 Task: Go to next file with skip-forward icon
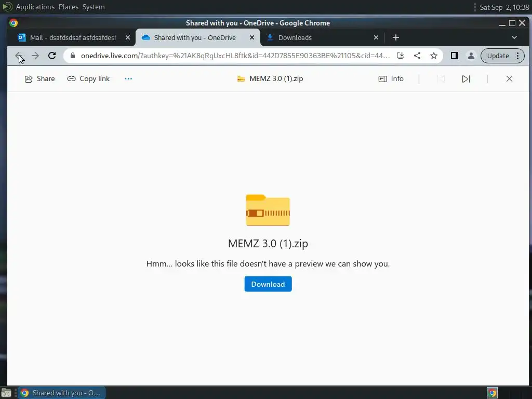(x=466, y=79)
